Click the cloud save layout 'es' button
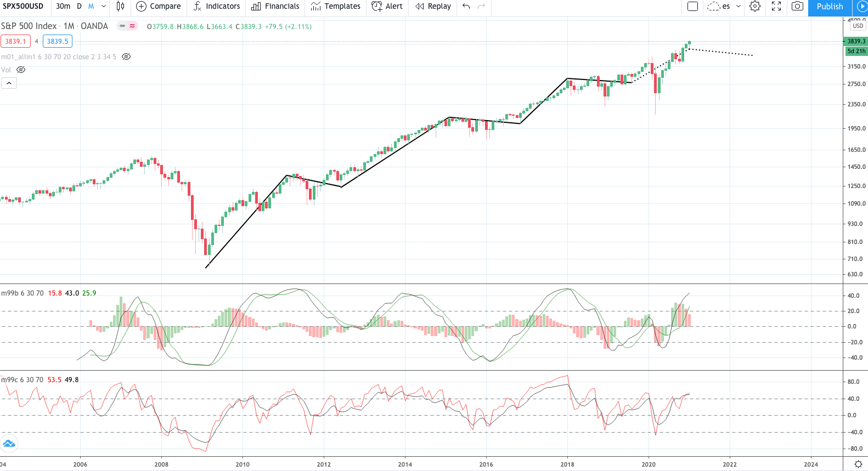 [x=719, y=7]
